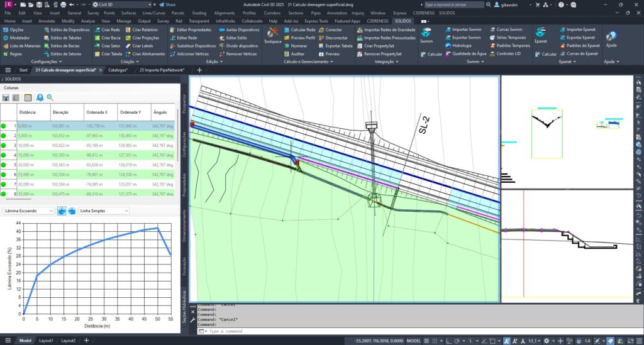
Task: Click the MODEL status bar button
Action: click(413, 341)
